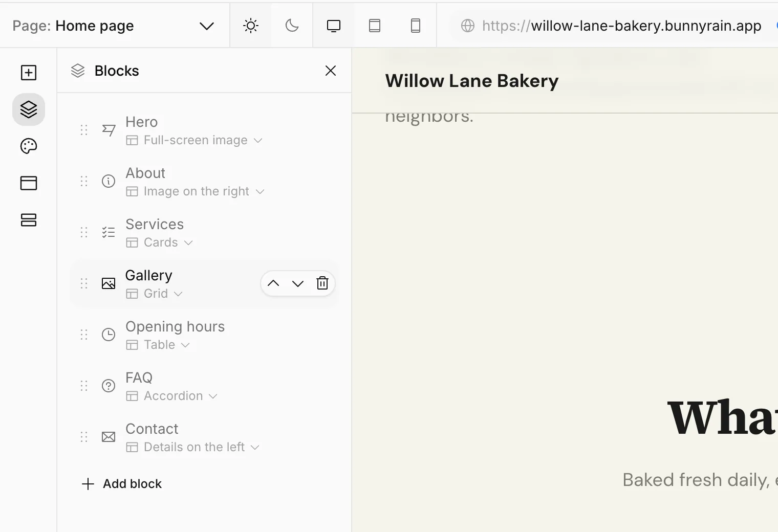Click the Contact block drag handle

pyautogui.click(x=84, y=437)
